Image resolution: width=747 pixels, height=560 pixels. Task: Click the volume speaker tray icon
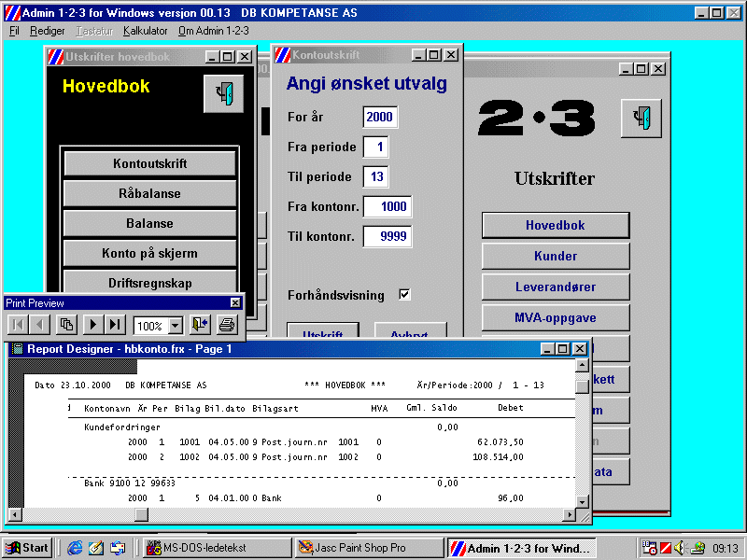[x=680, y=548]
